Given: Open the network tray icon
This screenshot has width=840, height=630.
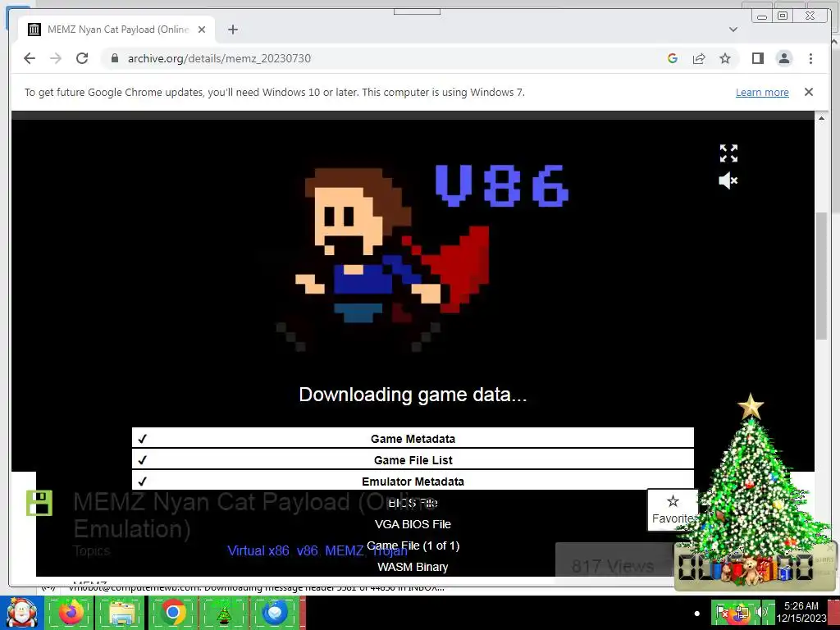Looking at the screenshot, I should click(x=742, y=613).
